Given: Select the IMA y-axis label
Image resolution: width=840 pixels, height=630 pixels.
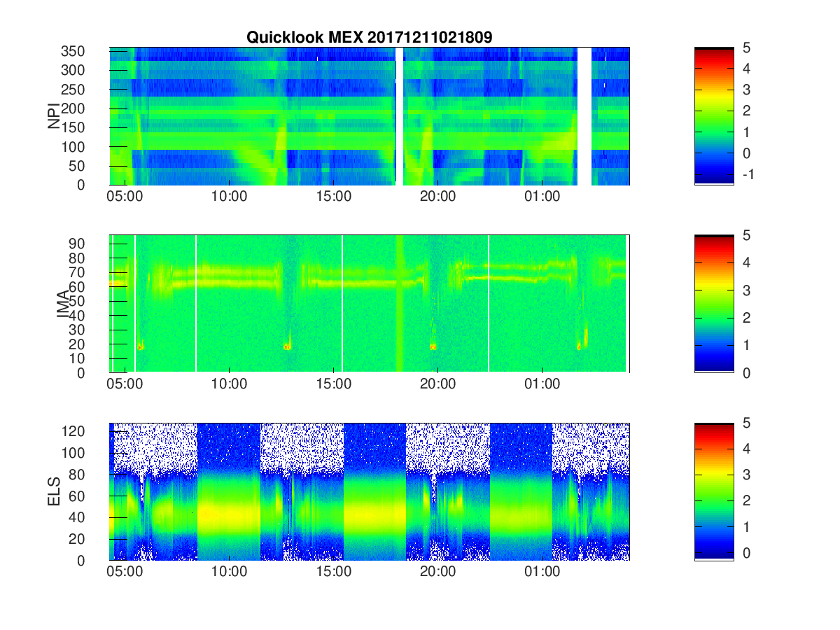Looking at the screenshot, I should 63,304.
